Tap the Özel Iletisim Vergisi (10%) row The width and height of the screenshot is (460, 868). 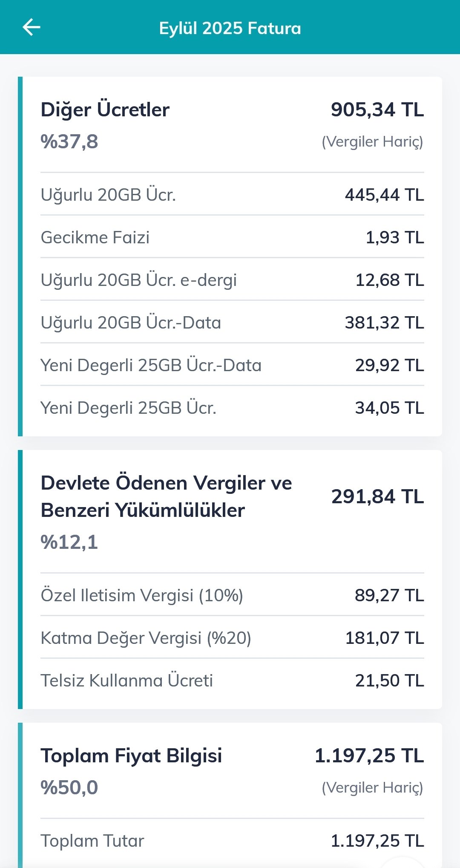coord(232,595)
